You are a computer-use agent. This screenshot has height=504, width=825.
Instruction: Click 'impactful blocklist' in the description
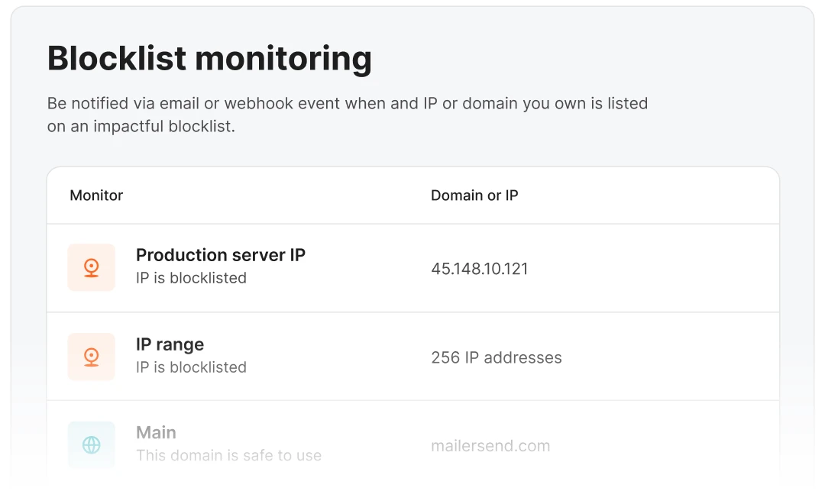[x=163, y=127]
